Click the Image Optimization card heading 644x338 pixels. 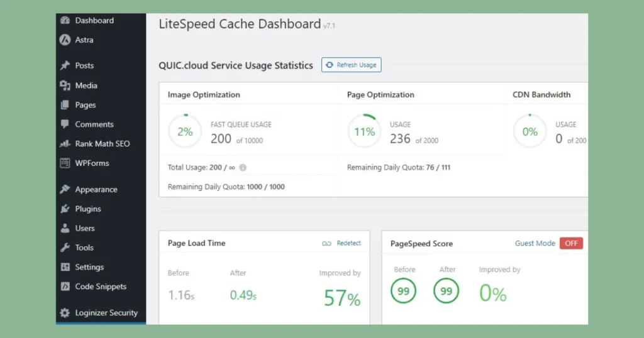[x=204, y=95]
